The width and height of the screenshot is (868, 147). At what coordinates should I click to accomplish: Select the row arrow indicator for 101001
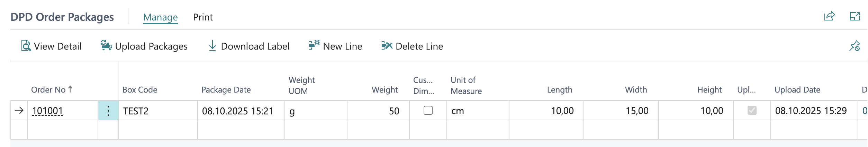point(19,111)
